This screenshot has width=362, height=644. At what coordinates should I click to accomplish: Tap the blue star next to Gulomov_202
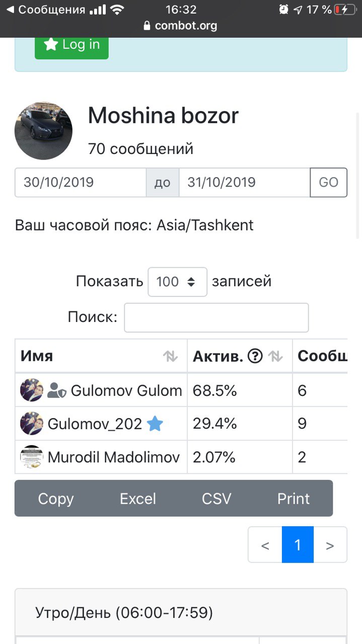click(x=155, y=424)
